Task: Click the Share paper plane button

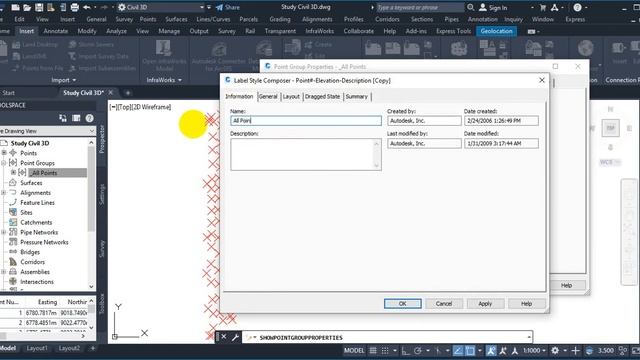Action: (228, 7)
